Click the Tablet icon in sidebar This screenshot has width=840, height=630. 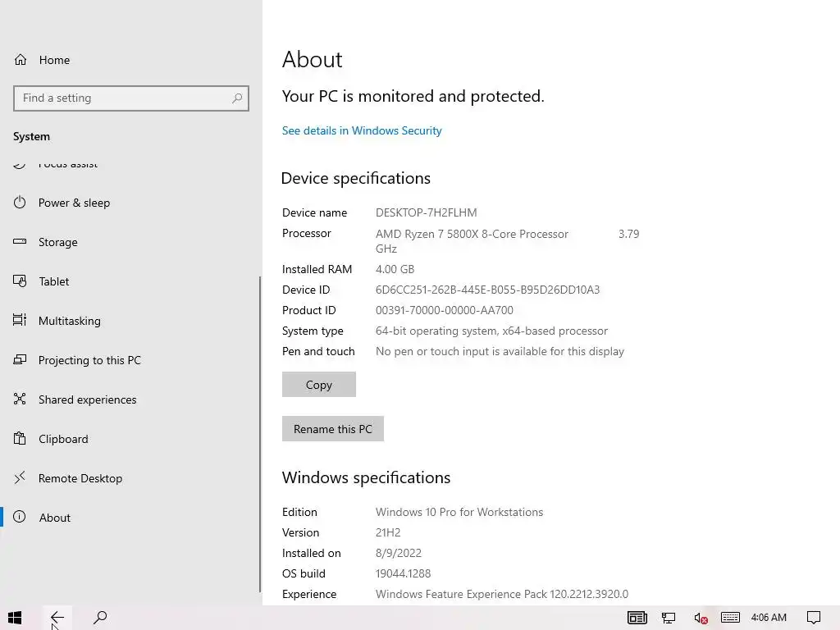20,281
